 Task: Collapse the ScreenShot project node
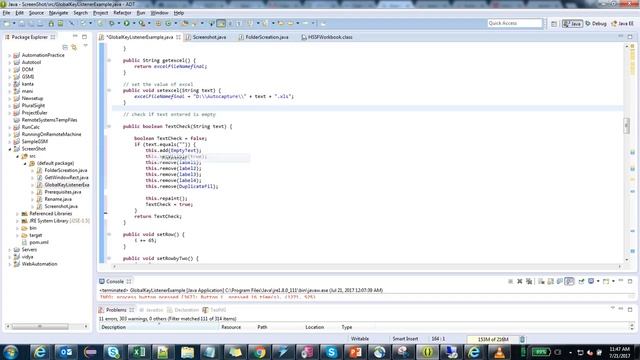click(x=10, y=149)
